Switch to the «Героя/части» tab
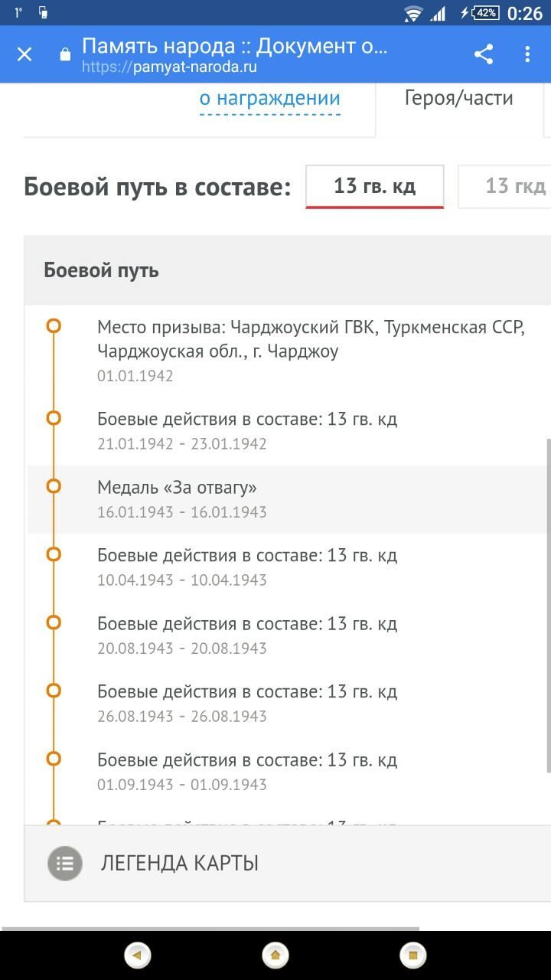 458,98
